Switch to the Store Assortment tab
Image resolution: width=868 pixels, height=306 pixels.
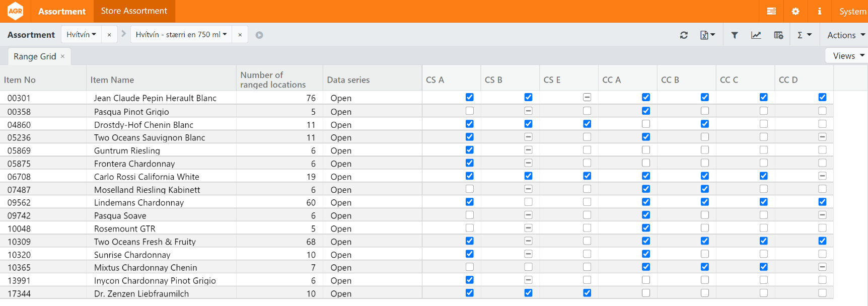tap(134, 11)
